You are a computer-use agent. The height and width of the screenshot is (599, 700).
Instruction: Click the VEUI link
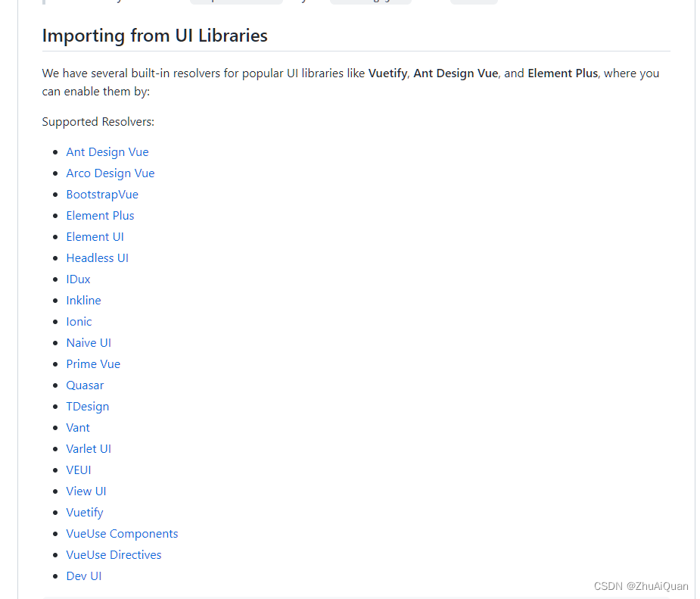(79, 470)
